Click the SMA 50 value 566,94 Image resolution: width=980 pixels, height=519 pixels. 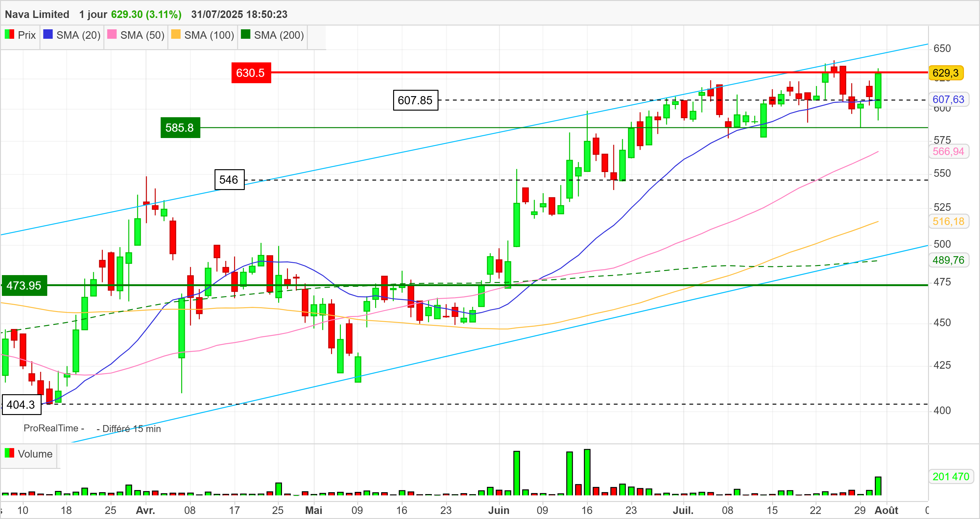point(948,152)
